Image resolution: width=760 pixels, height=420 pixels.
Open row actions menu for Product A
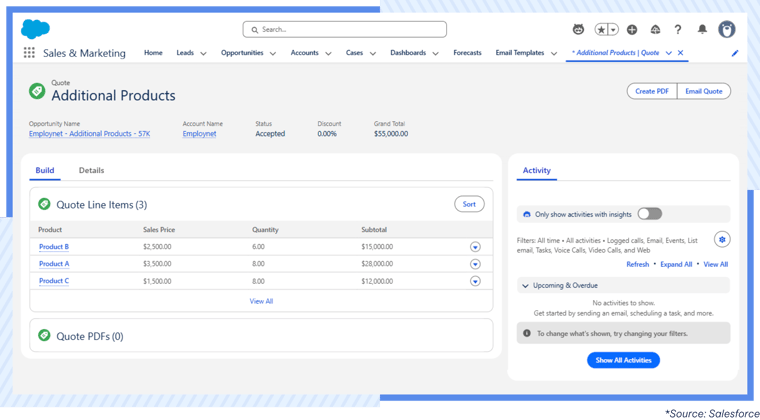coord(475,264)
